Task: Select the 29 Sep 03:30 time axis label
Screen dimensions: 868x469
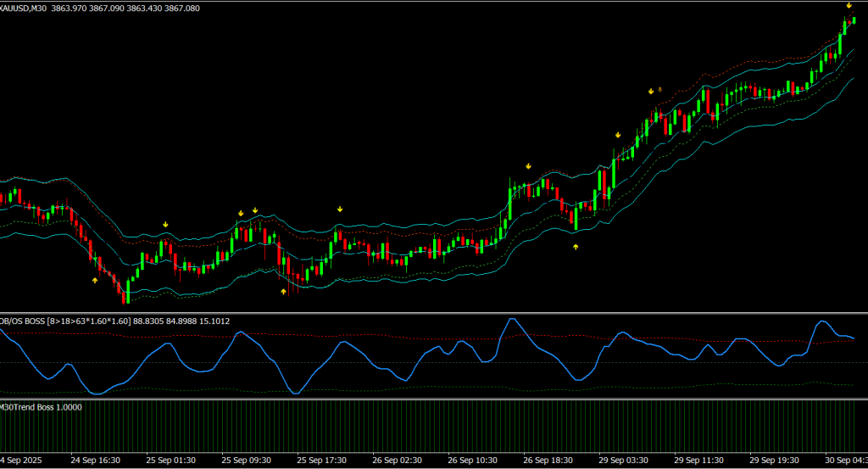Action: [625, 460]
